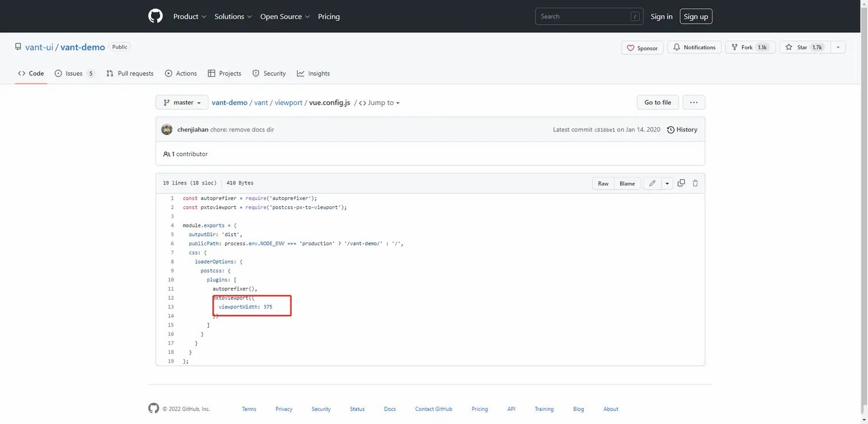Click chenjiahan's avatar image
The image size is (868, 424).
pyautogui.click(x=167, y=130)
